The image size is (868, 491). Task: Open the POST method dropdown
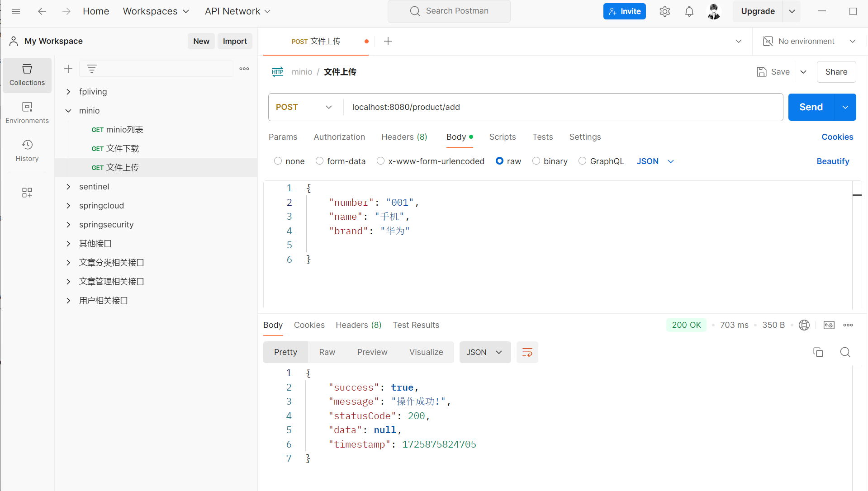click(304, 107)
